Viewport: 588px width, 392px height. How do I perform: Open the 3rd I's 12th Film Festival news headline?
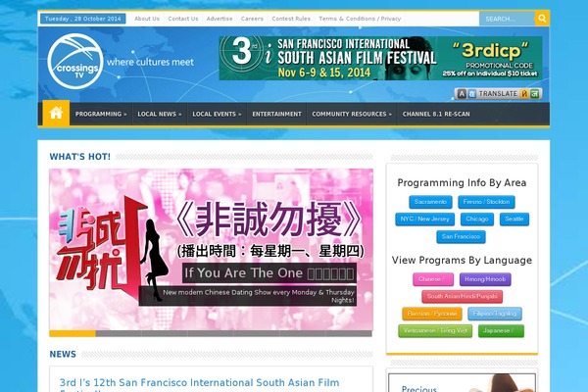click(200, 385)
